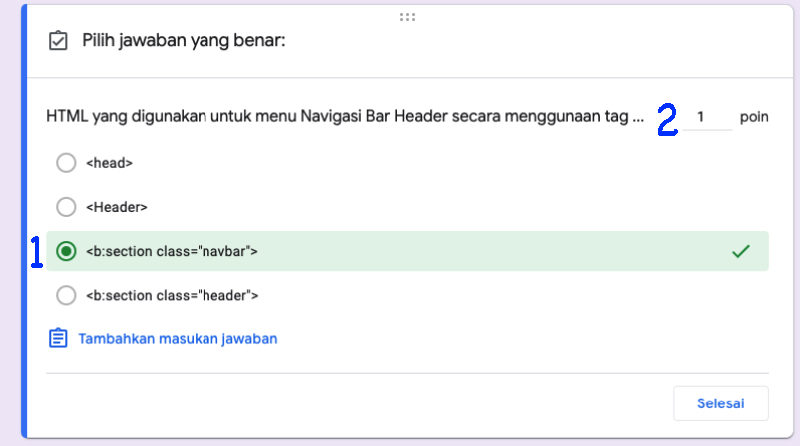Click the 'poin' label
Viewport: 800px width, 446px height.
click(754, 117)
